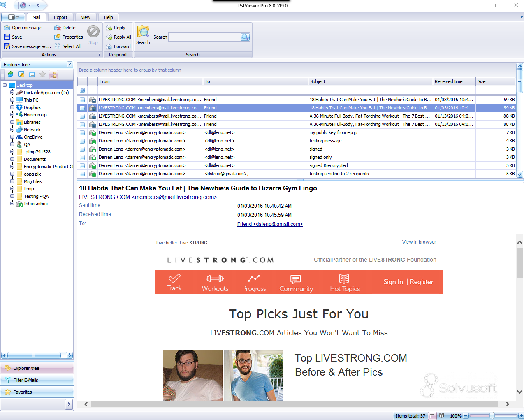524x420 pixels.
Task: Expand the OneDrive tree node
Action: [x=12, y=137]
